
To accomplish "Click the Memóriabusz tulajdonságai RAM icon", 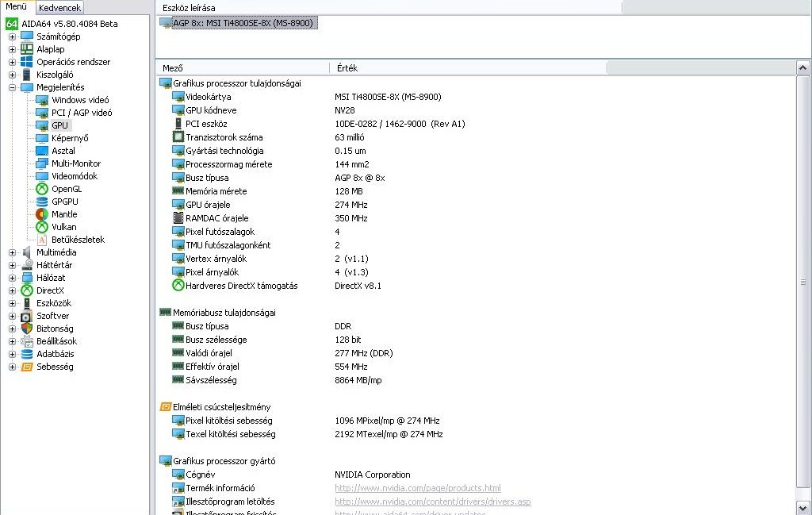I will pos(165,312).
